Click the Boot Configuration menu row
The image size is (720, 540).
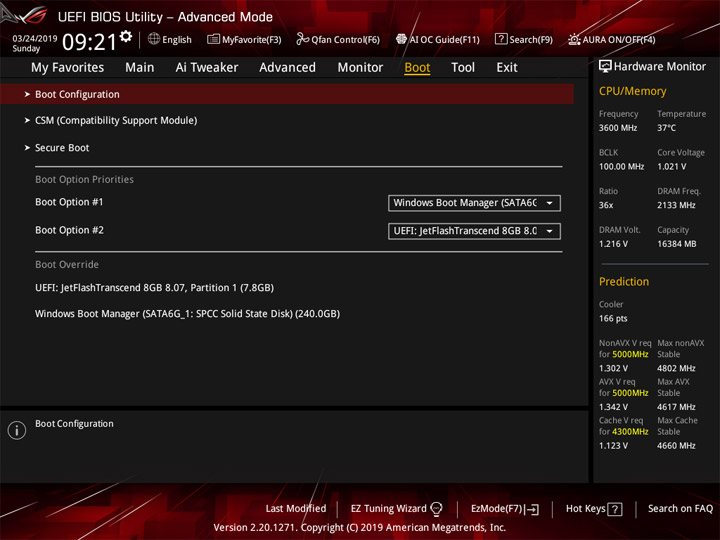point(287,94)
